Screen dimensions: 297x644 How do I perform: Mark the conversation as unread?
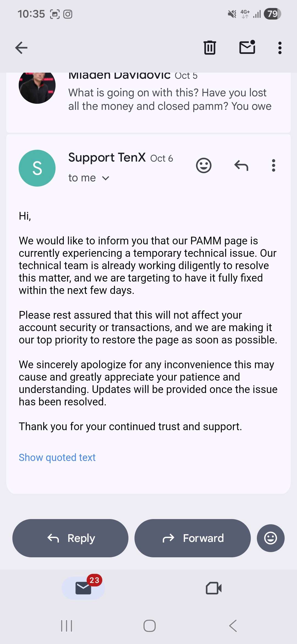pyautogui.click(x=247, y=47)
